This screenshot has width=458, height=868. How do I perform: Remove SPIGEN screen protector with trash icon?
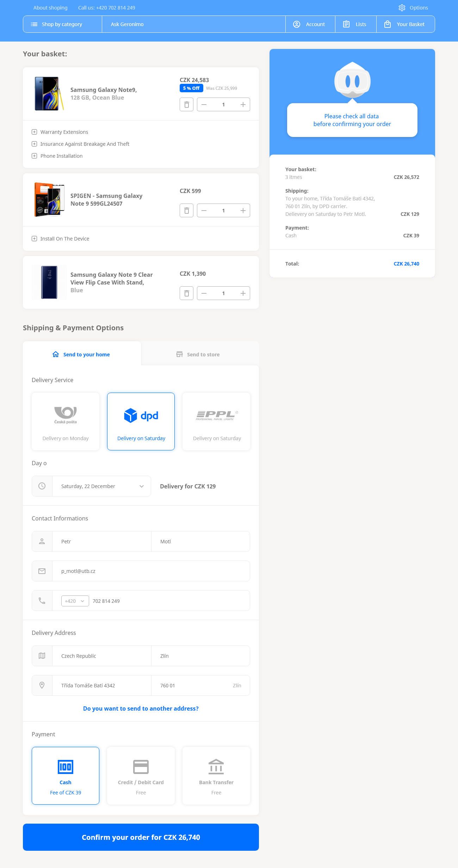pos(186,211)
